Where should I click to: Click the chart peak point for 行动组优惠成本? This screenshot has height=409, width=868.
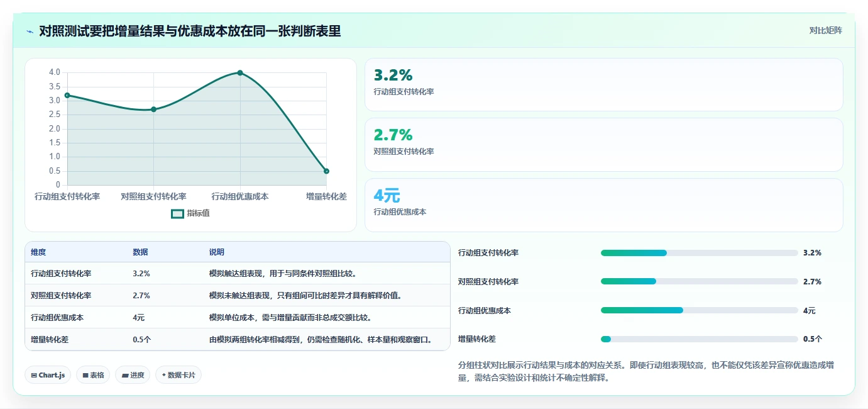pos(240,73)
